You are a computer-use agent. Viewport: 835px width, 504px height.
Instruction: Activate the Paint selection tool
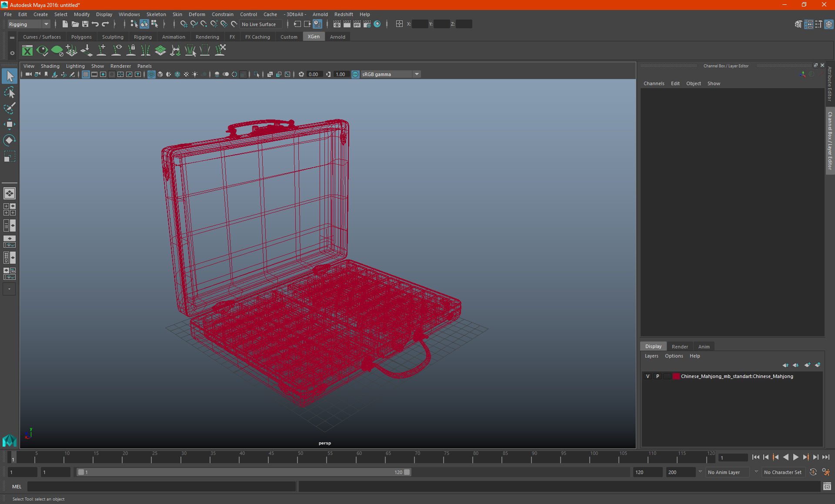click(x=10, y=108)
